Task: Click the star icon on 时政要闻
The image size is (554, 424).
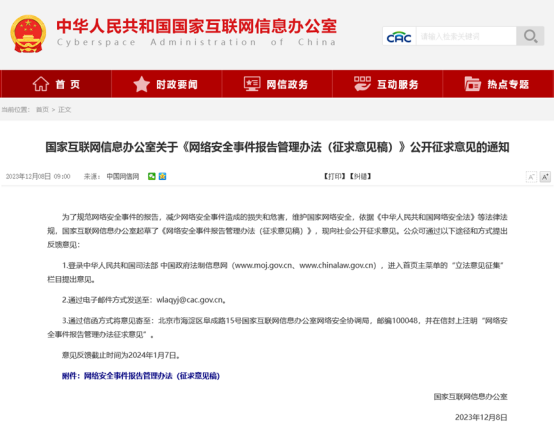Action: 142,84
